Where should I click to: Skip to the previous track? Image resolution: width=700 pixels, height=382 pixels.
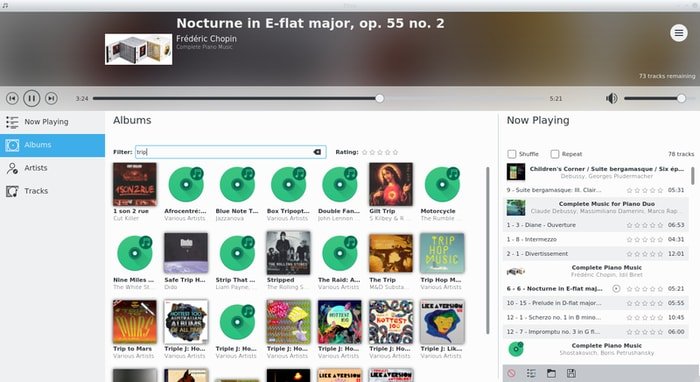12,98
